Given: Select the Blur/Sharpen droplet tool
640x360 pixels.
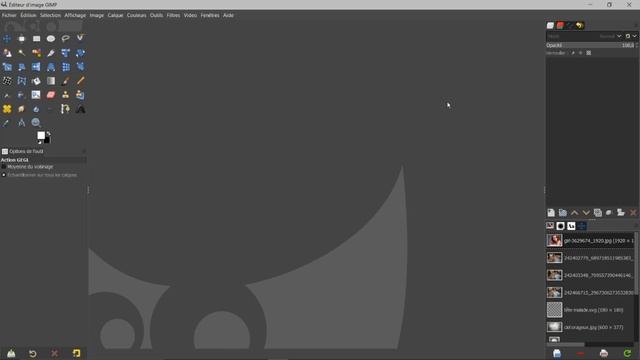Looking at the screenshot, I should tap(36, 109).
